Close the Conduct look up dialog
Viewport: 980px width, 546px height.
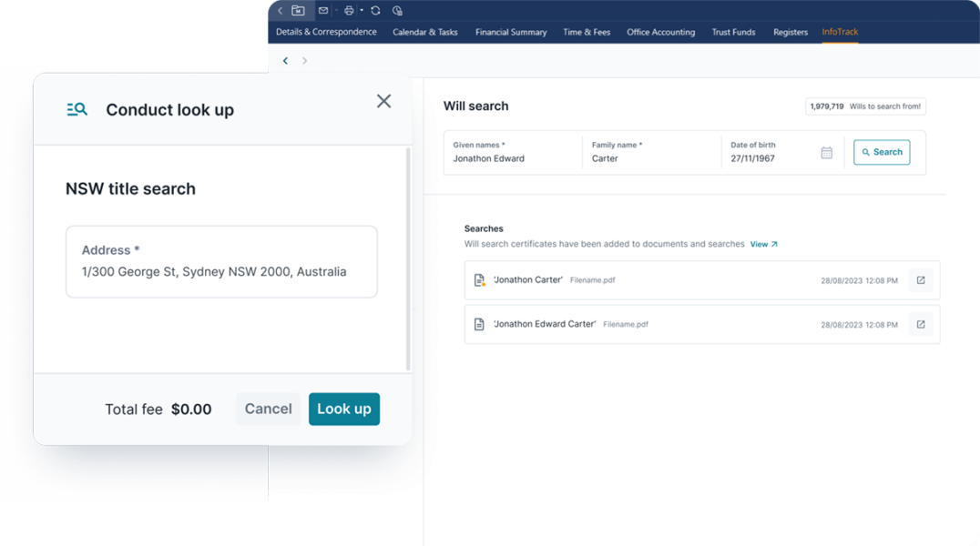tap(383, 101)
